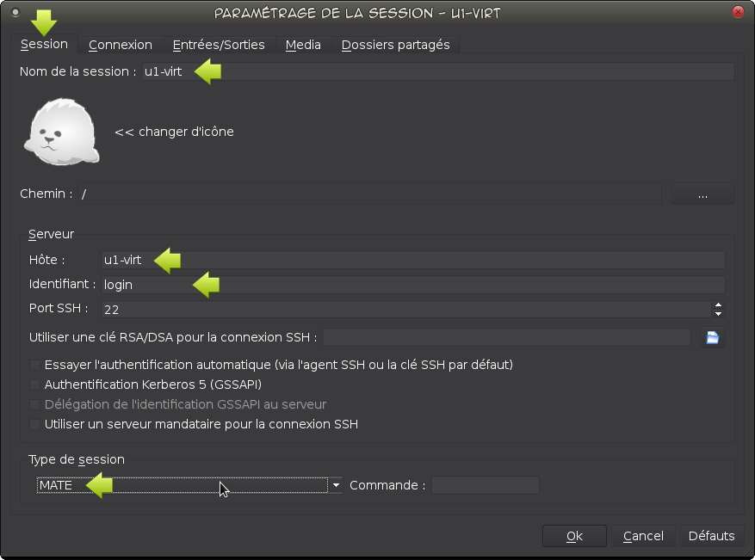This screenshot has width=755, height=560.
Task: Go to Dossiers partagés tab
Action: (x=395, y=45)
